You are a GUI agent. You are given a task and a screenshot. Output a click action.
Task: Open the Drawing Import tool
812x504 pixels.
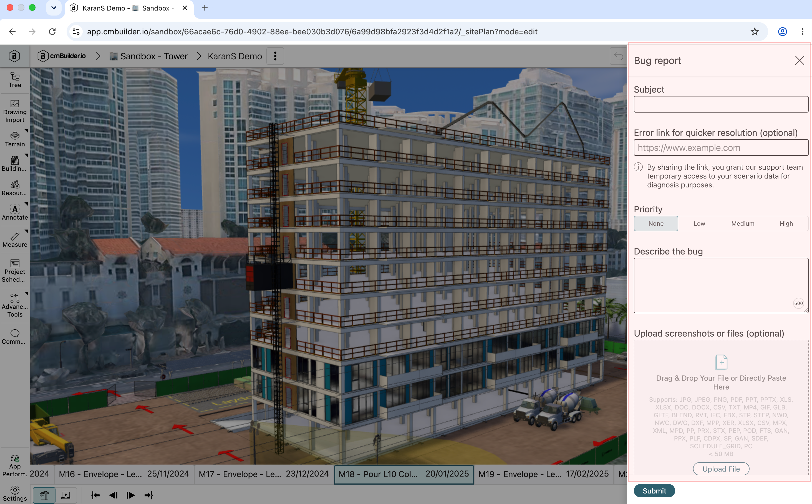coord(15,111)
